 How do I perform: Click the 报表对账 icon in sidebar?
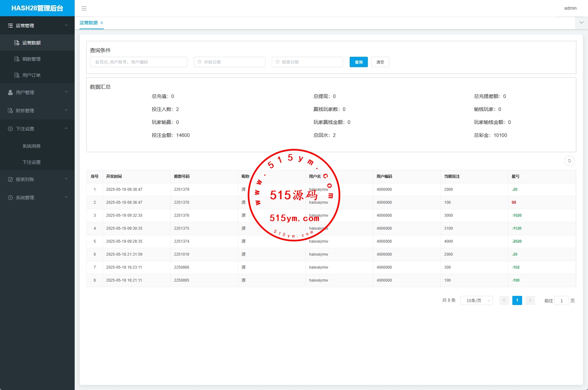click(x=10, y=179)
